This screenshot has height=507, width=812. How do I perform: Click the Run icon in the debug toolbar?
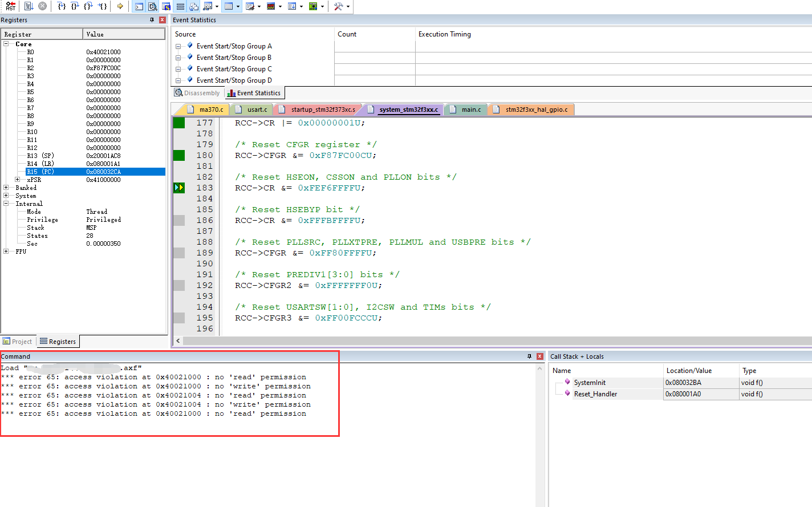pos(29,6)
